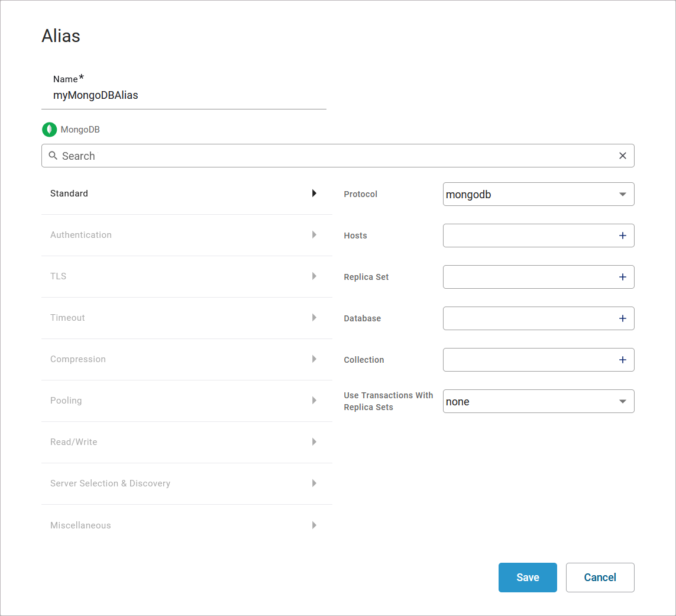Image resolution: width=676 pixels, height=616 pixels.
Task: Click the magnifier icon in search bar
Action: 53,156
